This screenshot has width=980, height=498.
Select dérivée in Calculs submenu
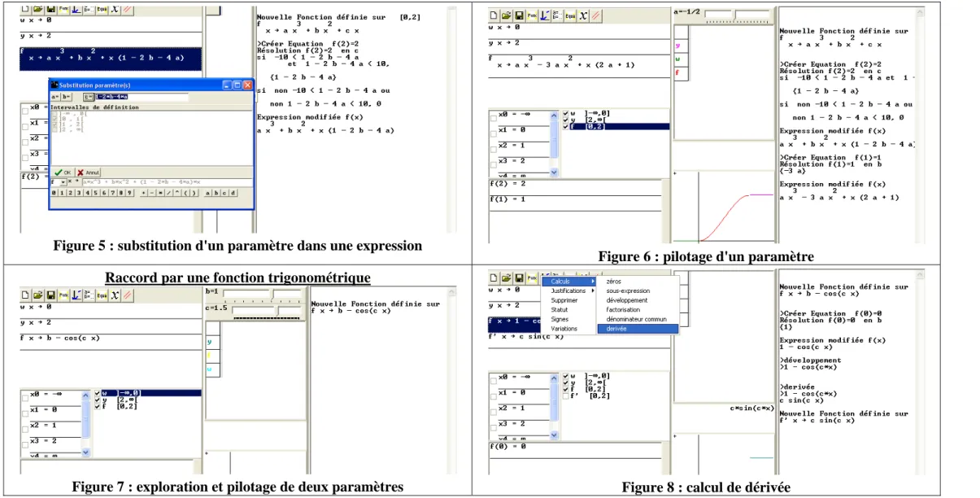(638, 329)
